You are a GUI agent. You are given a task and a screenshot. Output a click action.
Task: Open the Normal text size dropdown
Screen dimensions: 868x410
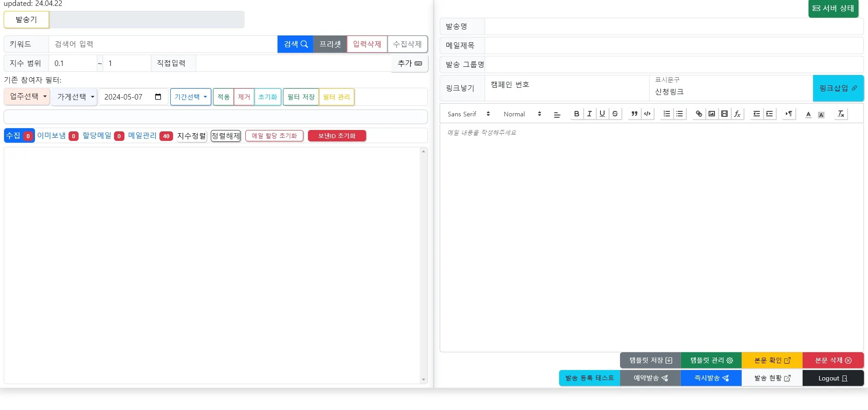coord(520,114)
